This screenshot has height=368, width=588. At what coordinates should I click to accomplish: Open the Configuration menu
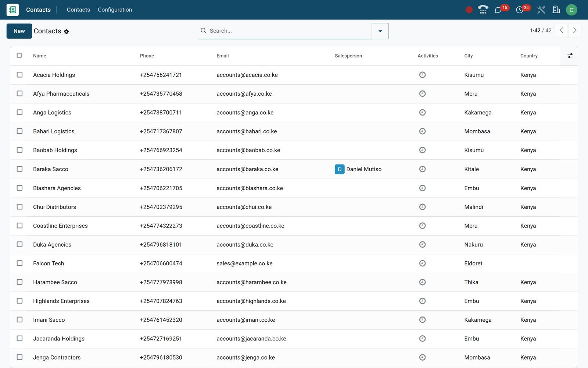(115, 10)
